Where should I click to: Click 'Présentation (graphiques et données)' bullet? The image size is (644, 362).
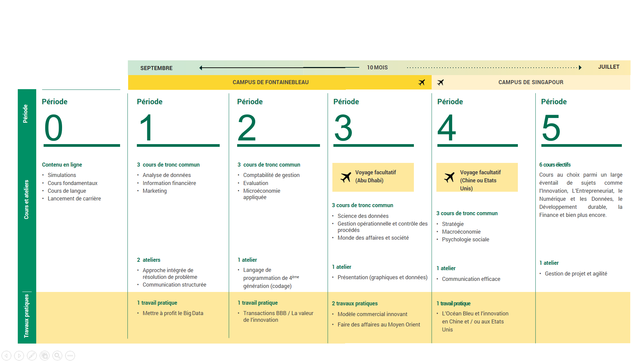point(382,277)
